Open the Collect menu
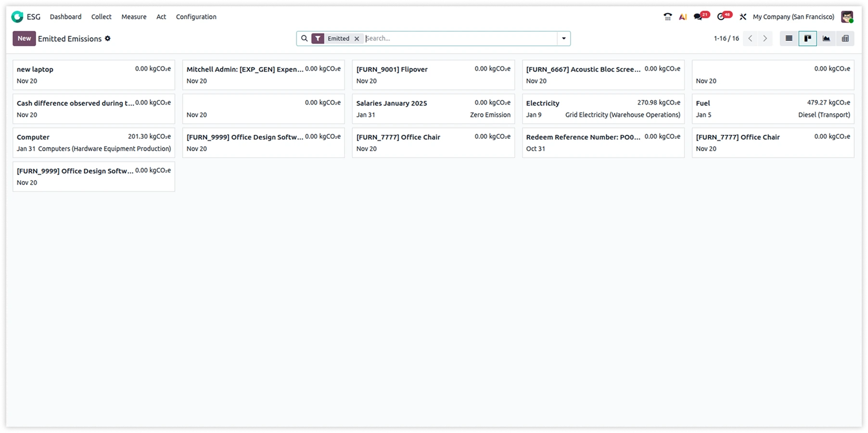Viewport: 868px width, 433px height. (x=101, y=17)
